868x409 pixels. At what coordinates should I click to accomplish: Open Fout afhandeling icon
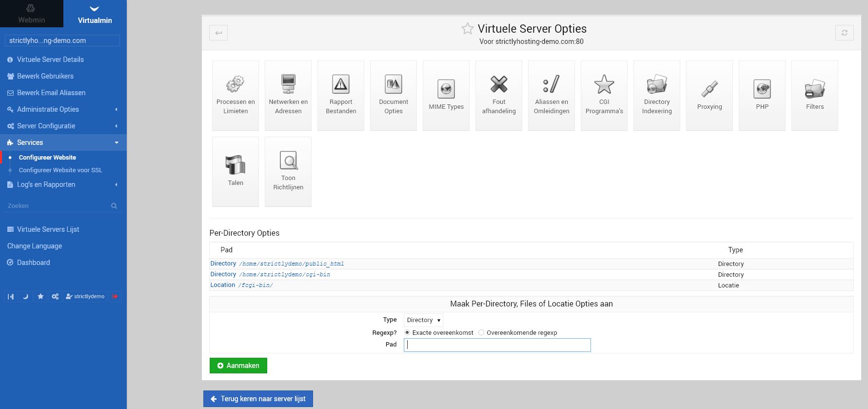click(499, 96)
